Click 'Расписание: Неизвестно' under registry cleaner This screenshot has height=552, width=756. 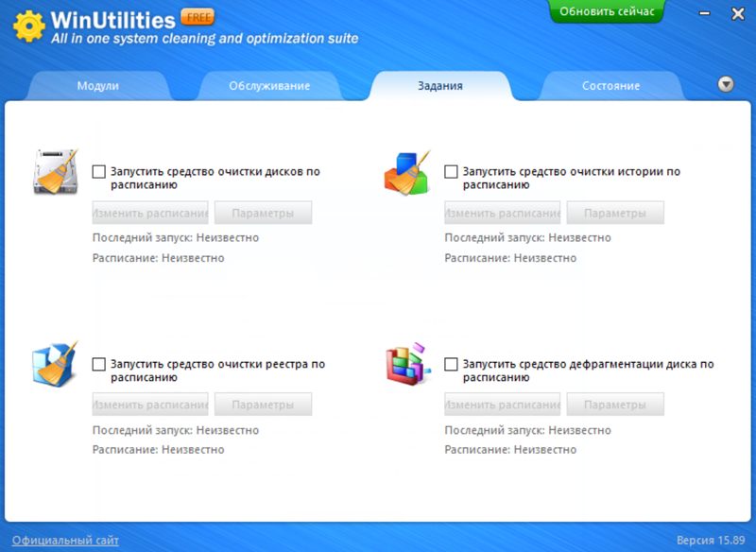pos(158,450)
